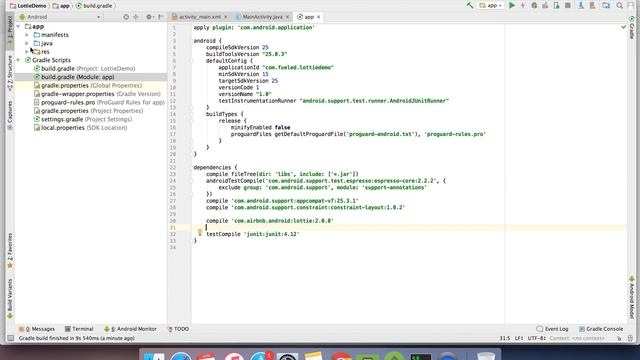The width and height of the screenshot is (640, 360).
Task: Click build.gradle breadcrumb in navigation bar
Action: pos(94,6)
